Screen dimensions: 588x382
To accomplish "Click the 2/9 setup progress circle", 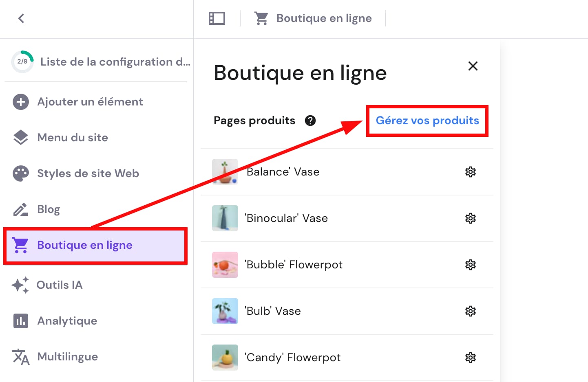I will click(x=22, y=61).
